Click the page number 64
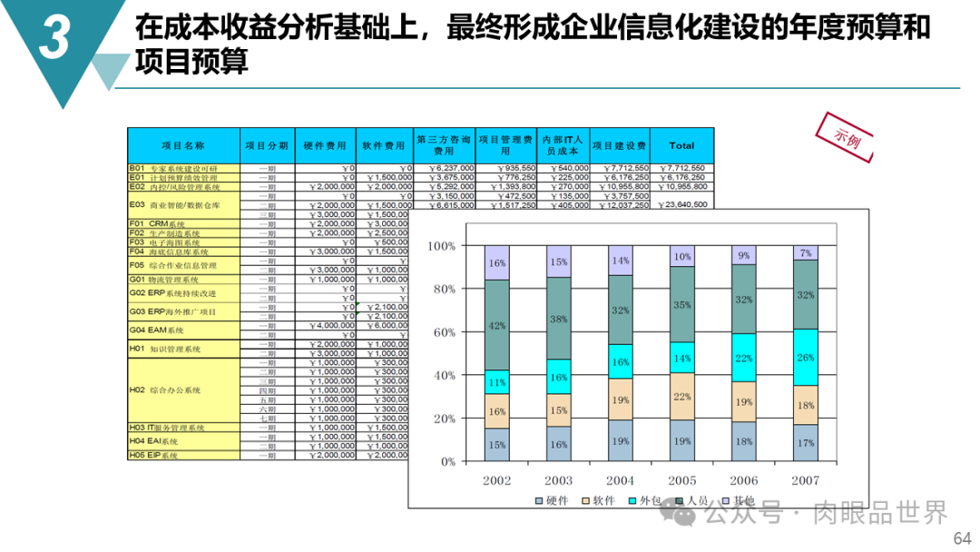Screen dimensions: 980x552 [963, 538]
